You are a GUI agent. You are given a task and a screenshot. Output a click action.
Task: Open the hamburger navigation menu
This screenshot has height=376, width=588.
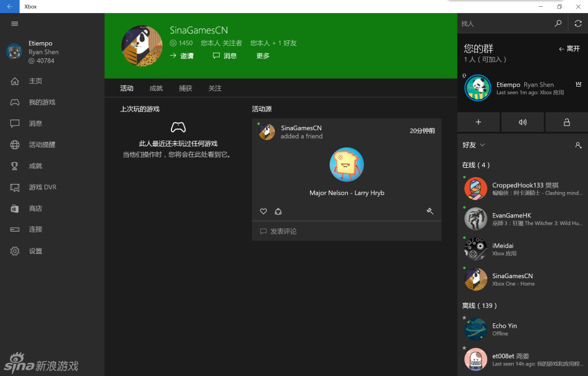point(15,24)
